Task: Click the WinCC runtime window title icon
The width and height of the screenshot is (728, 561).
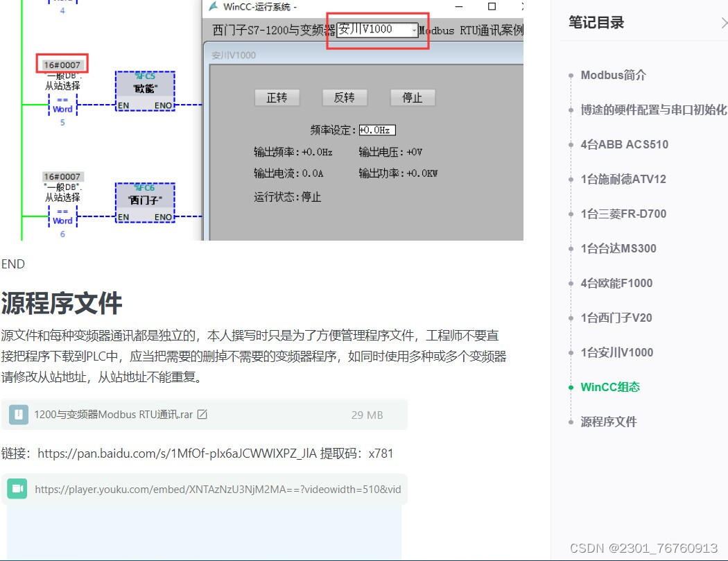Action: (x=213, y=6)
